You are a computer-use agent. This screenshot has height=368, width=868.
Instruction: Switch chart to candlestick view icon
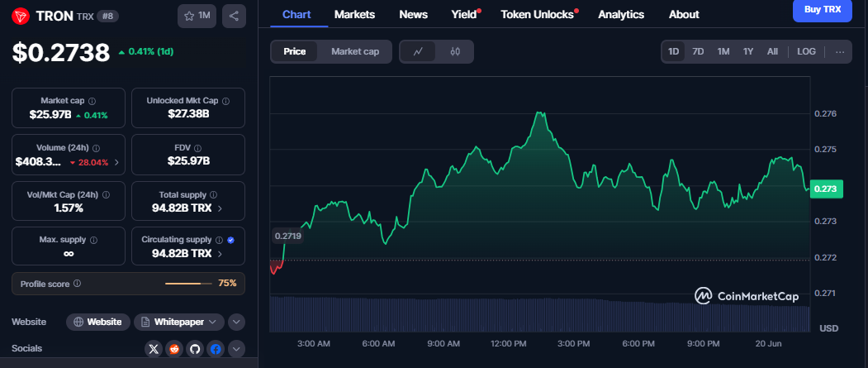tap(455, 51)
